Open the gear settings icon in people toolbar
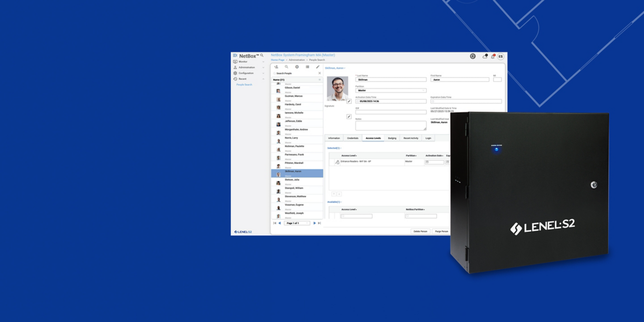The image size is (644, 322). pos(297,67)
